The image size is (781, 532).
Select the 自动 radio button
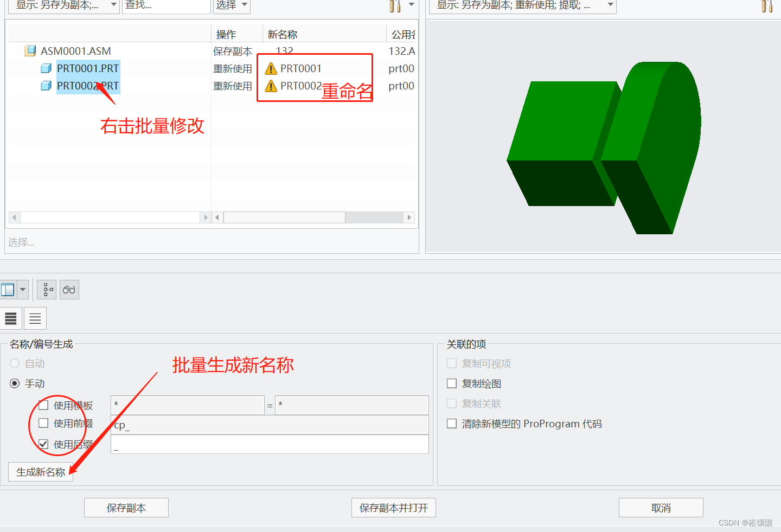[15, 363]
